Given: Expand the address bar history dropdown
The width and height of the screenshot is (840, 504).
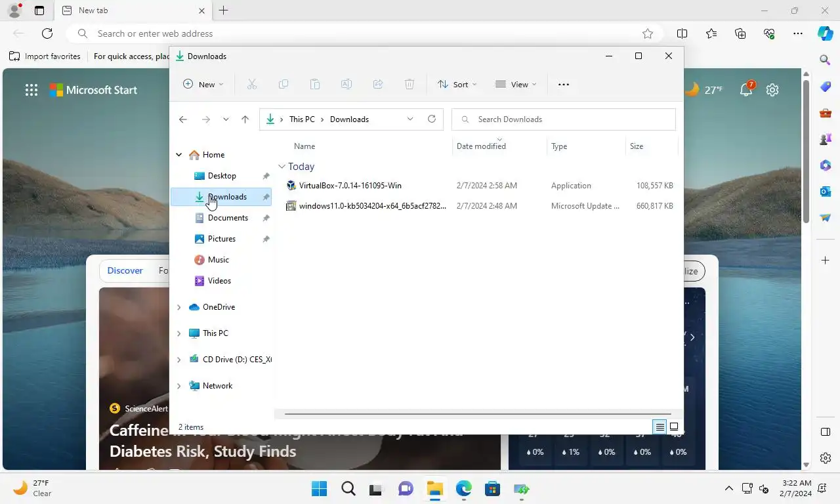Looking at the screenshot, I should pos(410,119).
